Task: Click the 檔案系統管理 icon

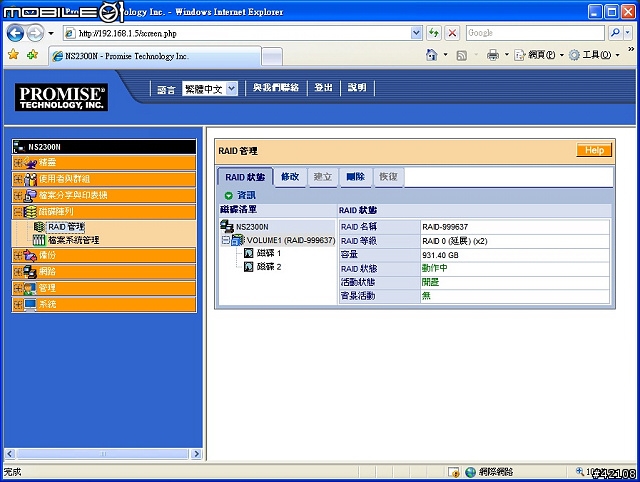Action: (39, 240)
